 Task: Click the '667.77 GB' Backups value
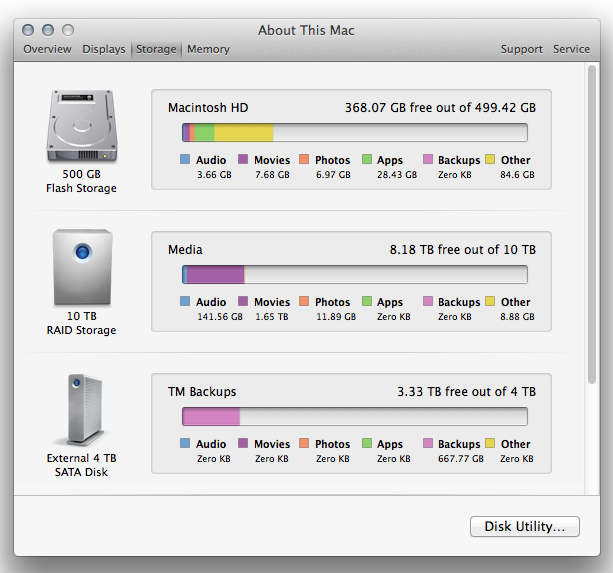point(461,458)
